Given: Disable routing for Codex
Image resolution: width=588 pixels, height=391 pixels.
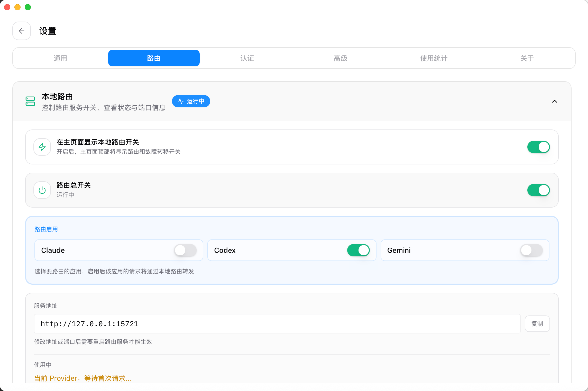Looking at the screenshot, I should click(x=358, y=250).
